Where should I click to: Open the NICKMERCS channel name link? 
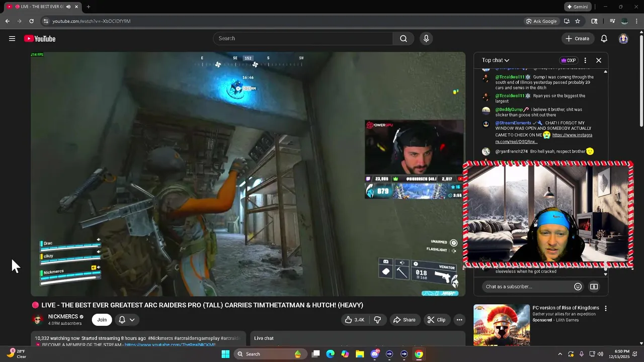pyautogui.click(x=63, y=317)
